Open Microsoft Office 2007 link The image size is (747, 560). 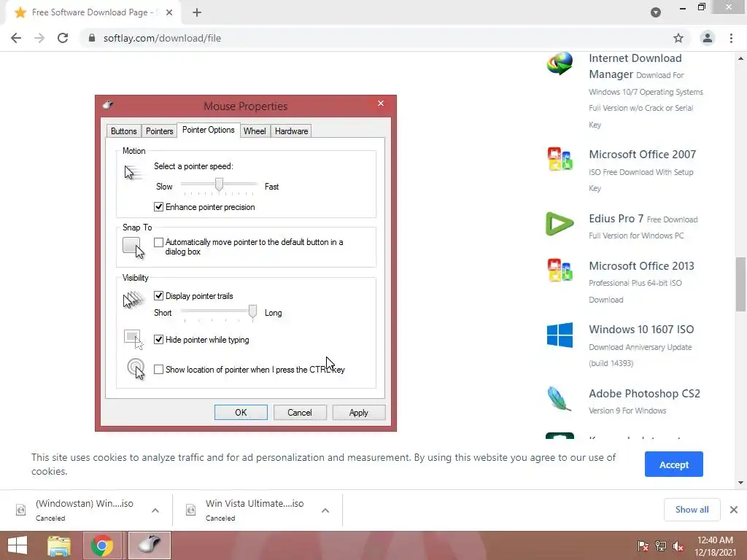tap(642, 155)
